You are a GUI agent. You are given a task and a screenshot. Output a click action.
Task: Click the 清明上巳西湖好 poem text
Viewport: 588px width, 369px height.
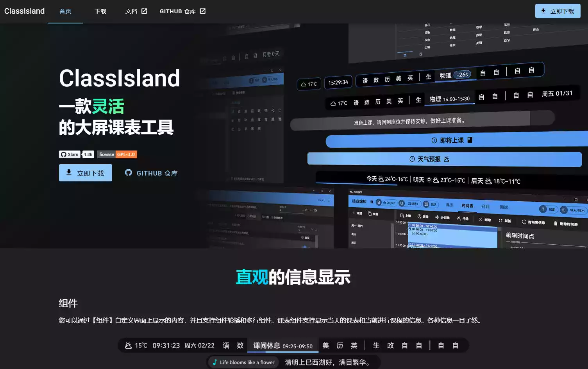tap(328, 362)
